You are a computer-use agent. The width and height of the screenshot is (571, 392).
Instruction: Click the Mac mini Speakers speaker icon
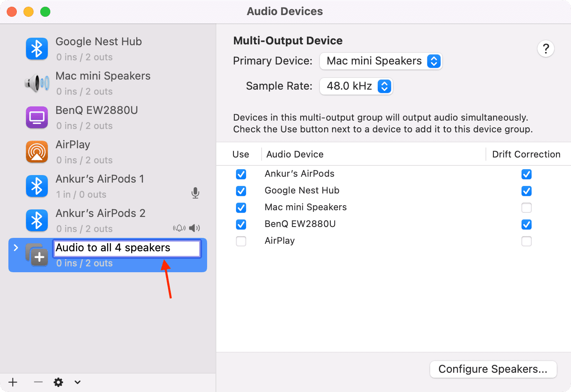pos(37,83)
